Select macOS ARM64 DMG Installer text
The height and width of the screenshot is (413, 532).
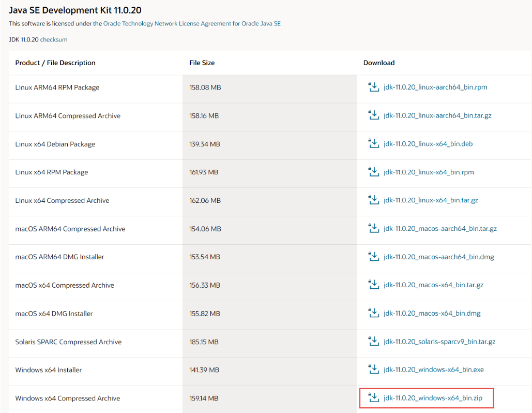click(60, 257)
